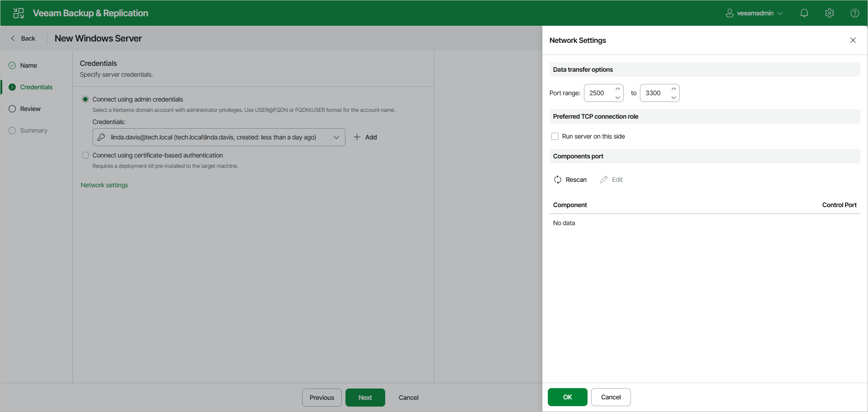Open the notifications bell
Image resolution: width=868 pixels, height=412 pixels.
(804, 13)
